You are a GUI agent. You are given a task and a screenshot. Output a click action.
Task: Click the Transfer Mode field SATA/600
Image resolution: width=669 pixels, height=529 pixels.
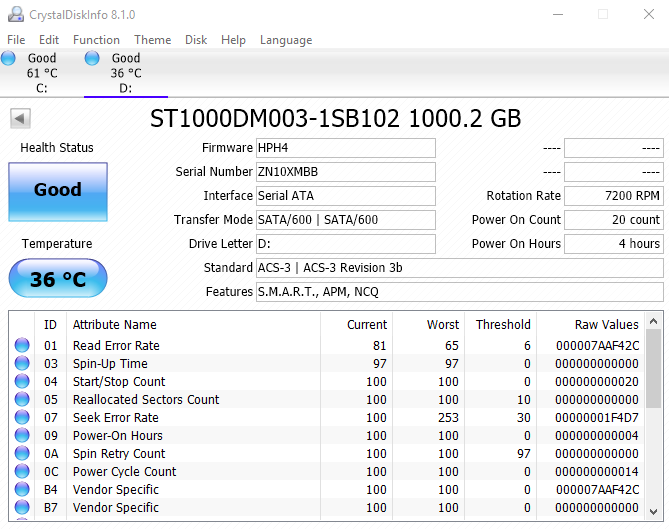coord(346,220)
